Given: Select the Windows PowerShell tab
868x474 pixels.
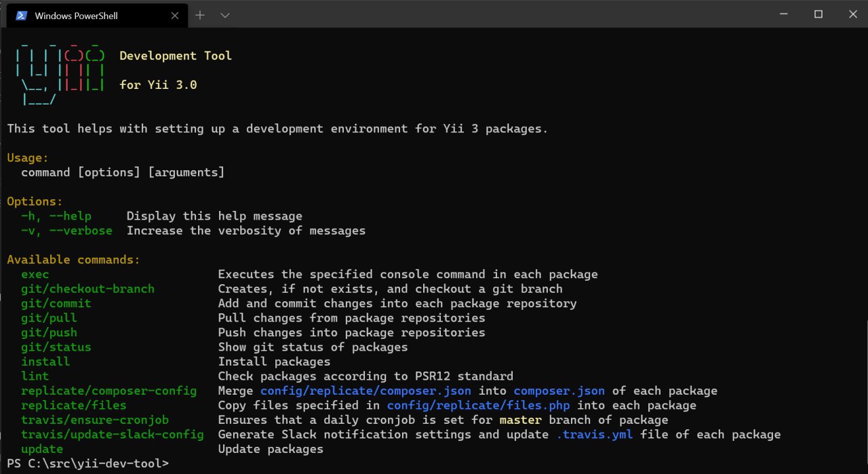Looking at the screenshot, I should tap(96, 15).
